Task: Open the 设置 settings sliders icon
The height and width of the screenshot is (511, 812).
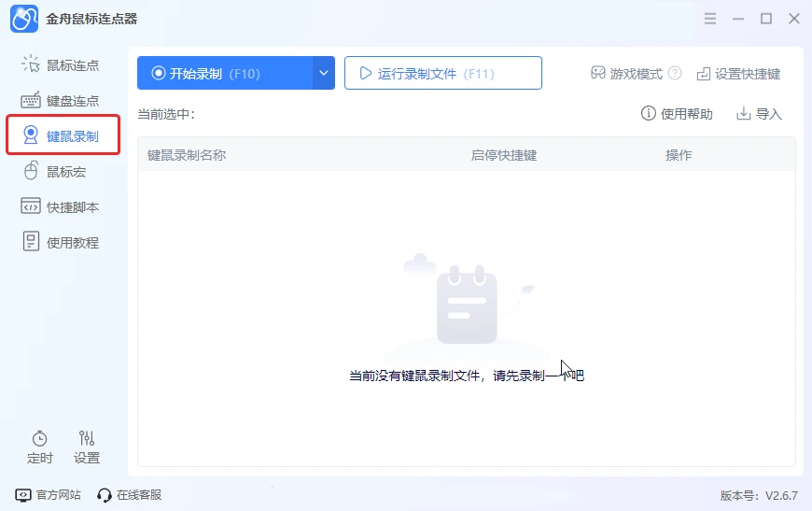Action: click(87, 447)
